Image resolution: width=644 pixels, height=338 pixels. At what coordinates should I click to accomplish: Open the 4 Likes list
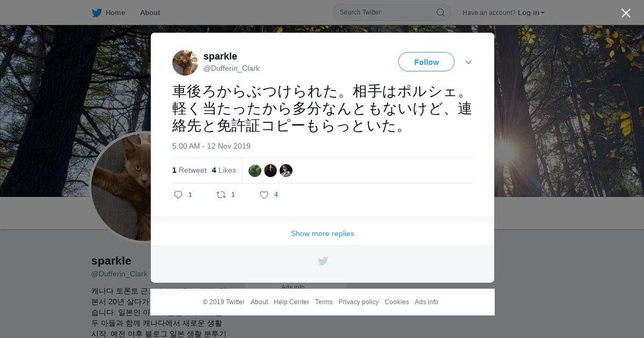(224, 170)
